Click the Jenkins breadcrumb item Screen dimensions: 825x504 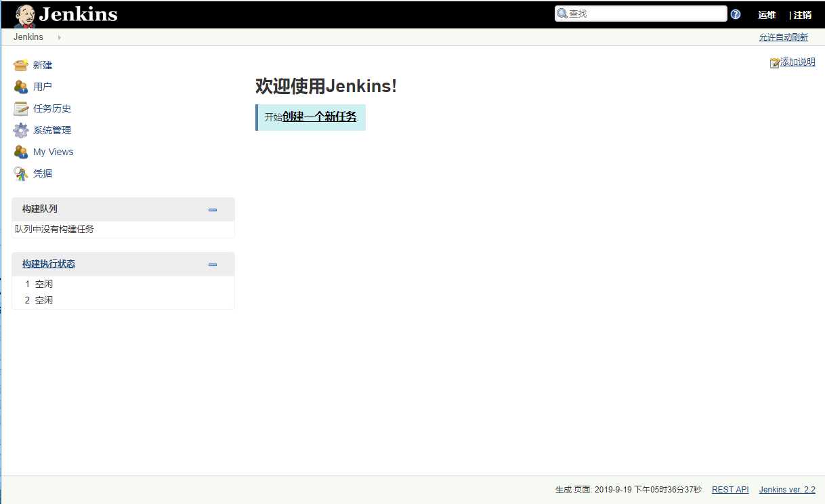[28, 37]
